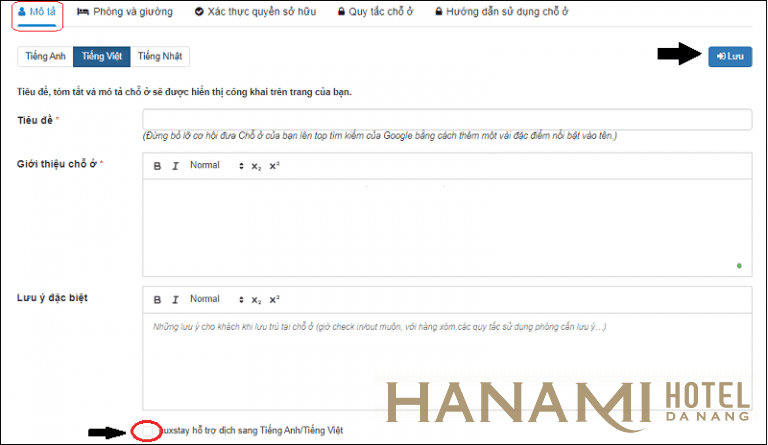Superscript icon in Giới thiệu chỗ ở editor
768x445 pixels.
point(274,166)
